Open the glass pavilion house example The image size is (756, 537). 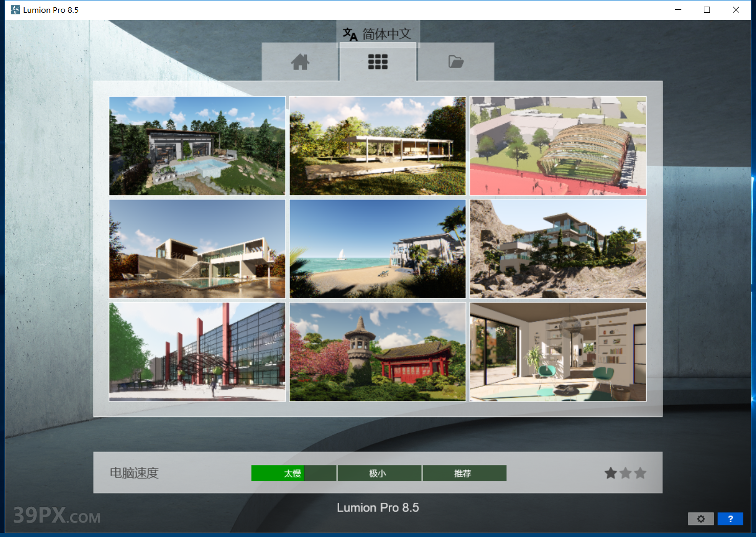pos(377,146)
